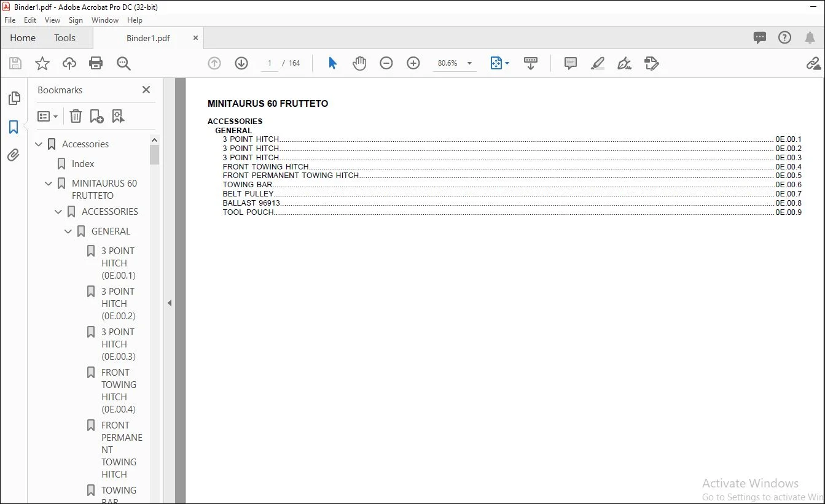Select FRONT TOWING HITCH (0E.00.4) bookmark

118,390
